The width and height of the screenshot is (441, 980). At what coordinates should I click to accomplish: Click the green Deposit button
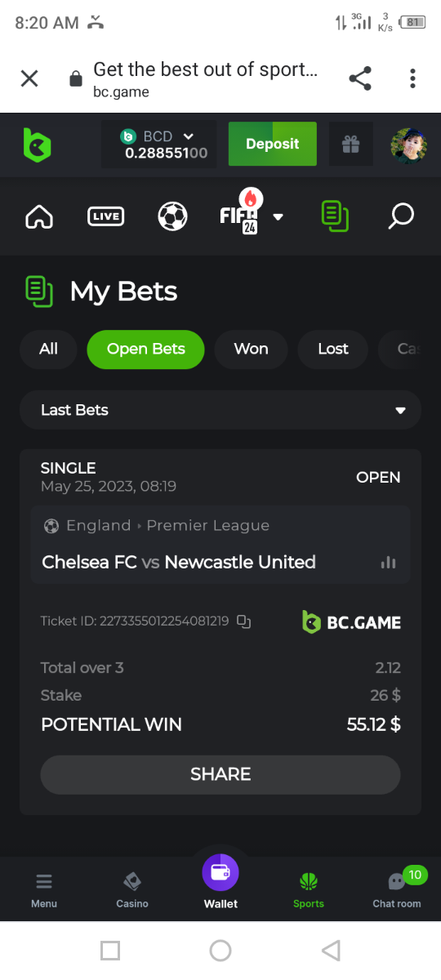click(x=272, y=144)
